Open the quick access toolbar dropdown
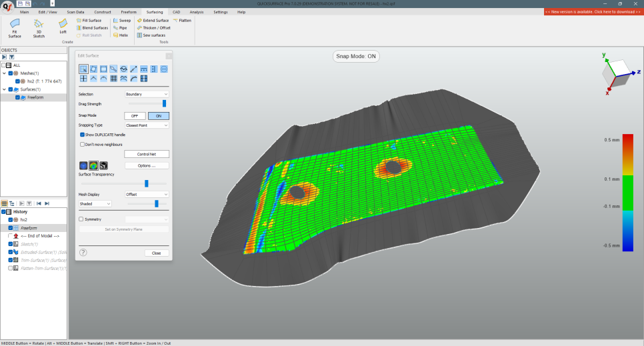The image size is (644, 346). pos(52,3)
